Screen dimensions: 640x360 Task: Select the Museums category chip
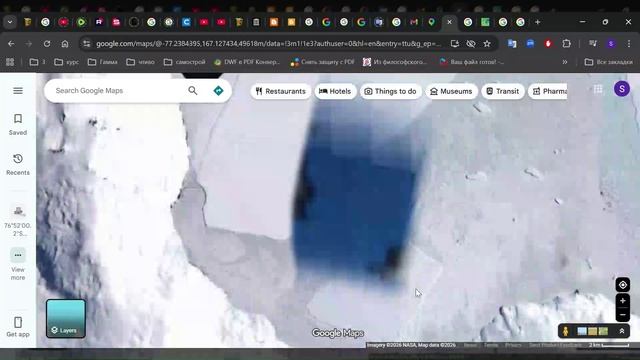(x=451, y=91)
